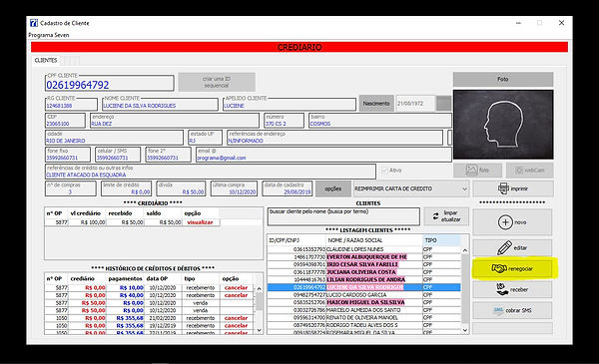Click the cobrar SMS icon
This screenshot has height=364, width=599.
[498, 310]
